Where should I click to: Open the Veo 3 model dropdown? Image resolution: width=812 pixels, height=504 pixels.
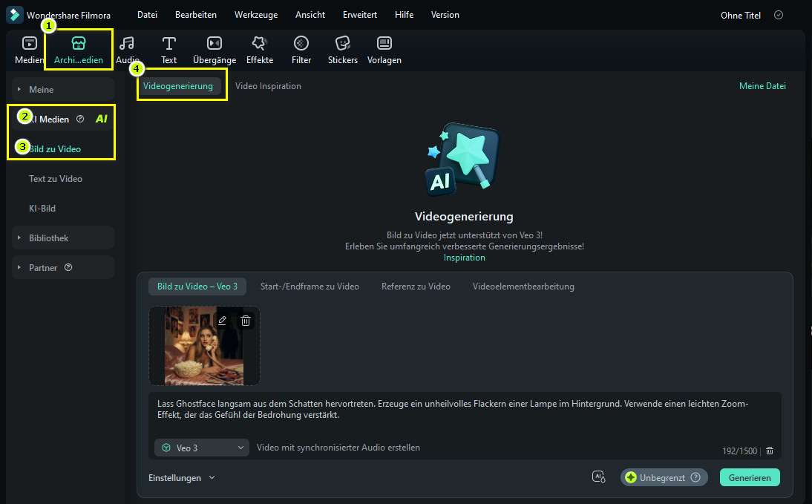tap(202, 448)
